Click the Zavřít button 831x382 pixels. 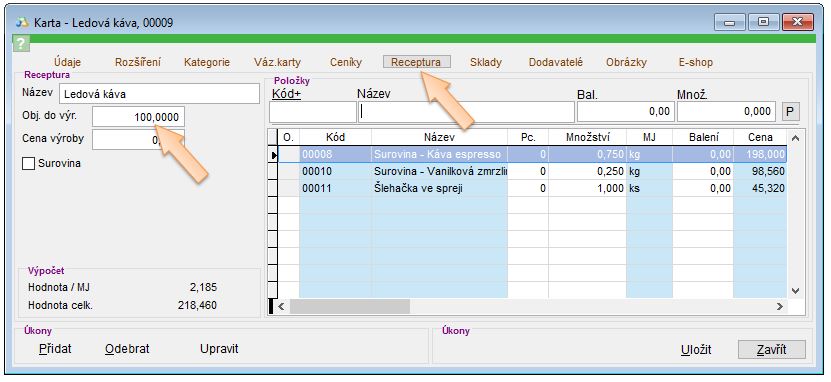772,350
